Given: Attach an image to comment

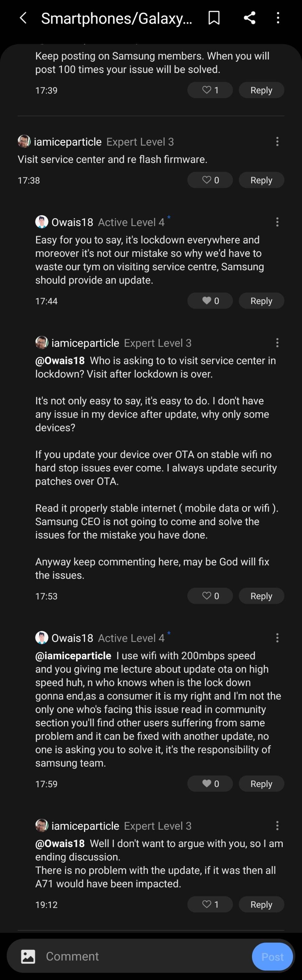Looking at the screenshot, I should [28, 956].
